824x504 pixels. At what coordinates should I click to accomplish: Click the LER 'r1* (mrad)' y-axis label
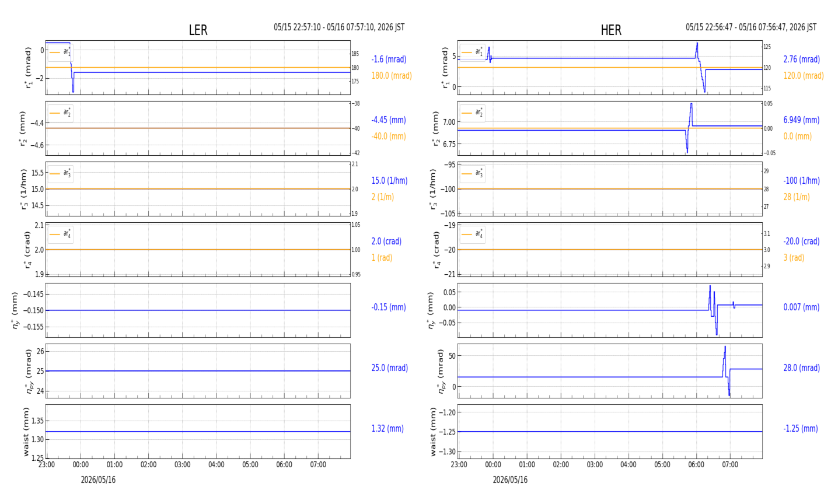(27, 68)
